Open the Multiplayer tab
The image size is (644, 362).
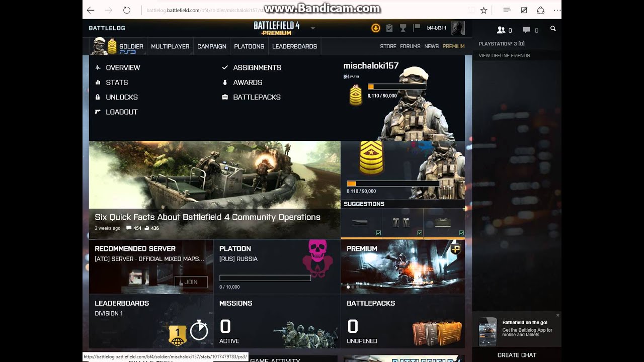click(170, 46)
